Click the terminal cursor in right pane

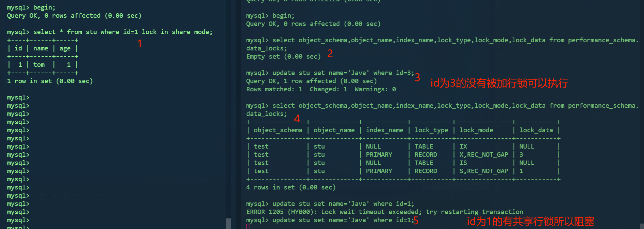pos(248,227)
